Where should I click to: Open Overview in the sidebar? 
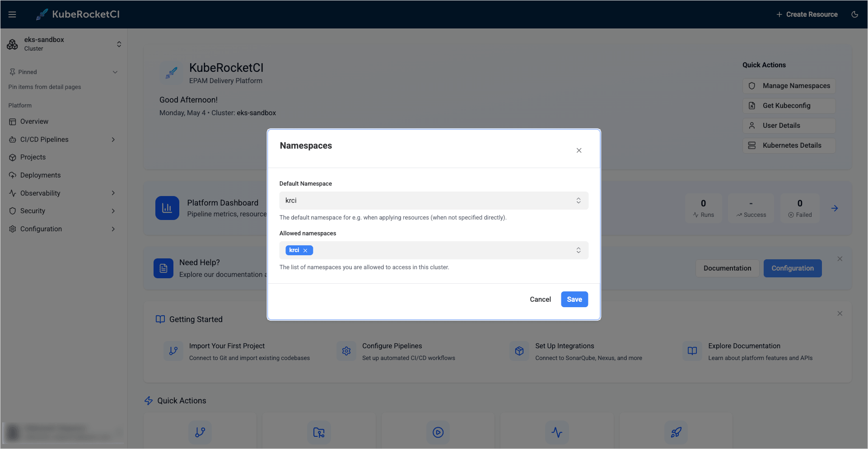pos(63,122)
